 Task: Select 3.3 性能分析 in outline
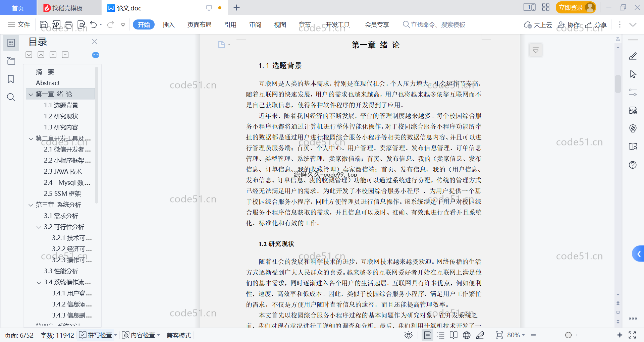click(x=61, y=271)
